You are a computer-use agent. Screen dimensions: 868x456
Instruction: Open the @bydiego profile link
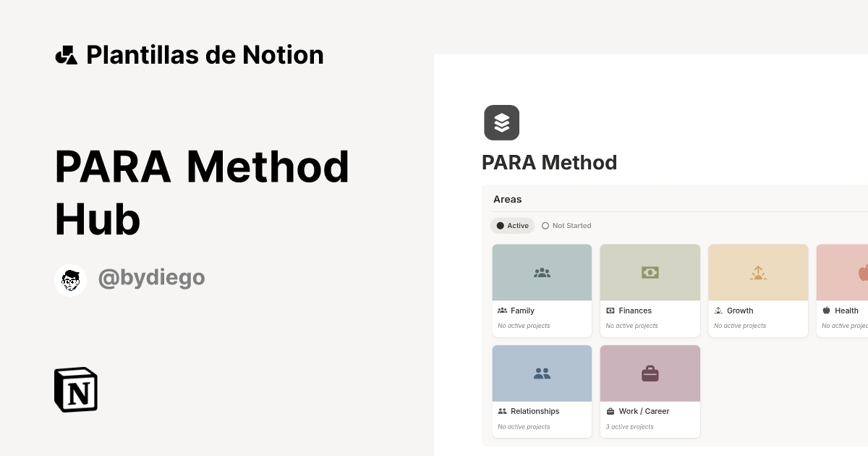pyautogui.click(x=151, y=278)
